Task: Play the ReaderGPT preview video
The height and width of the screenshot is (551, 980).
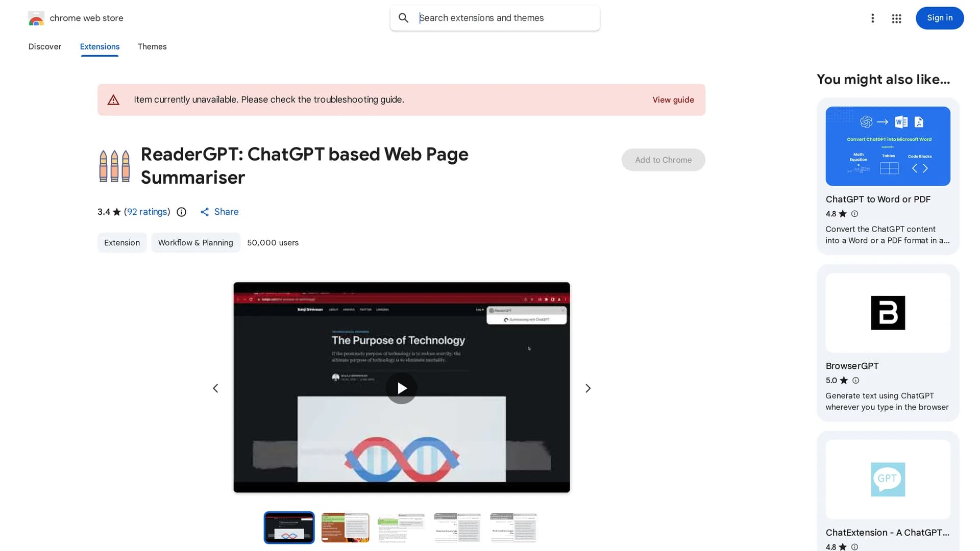Action: point(401,388)
